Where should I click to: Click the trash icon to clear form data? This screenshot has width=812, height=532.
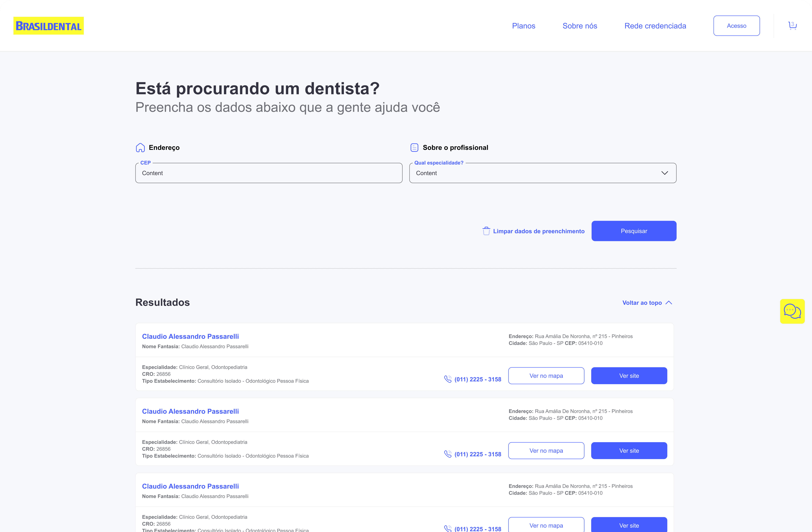(x=486, y=231)
